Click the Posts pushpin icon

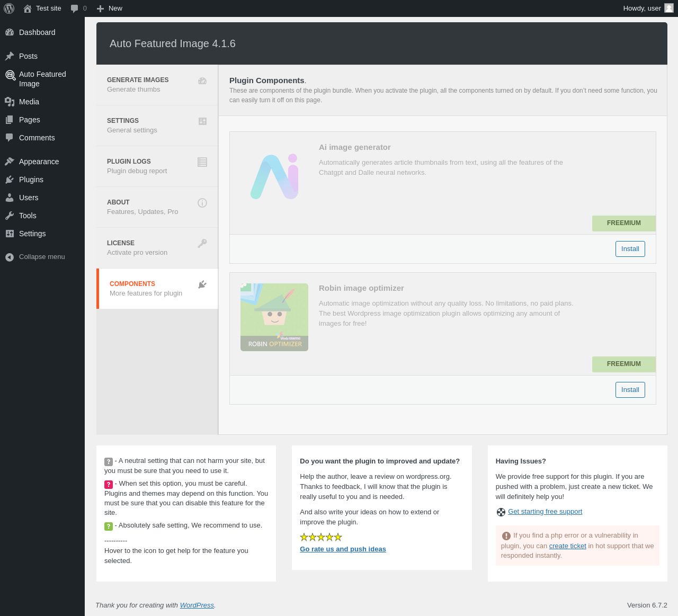click(x=10, y=56)
